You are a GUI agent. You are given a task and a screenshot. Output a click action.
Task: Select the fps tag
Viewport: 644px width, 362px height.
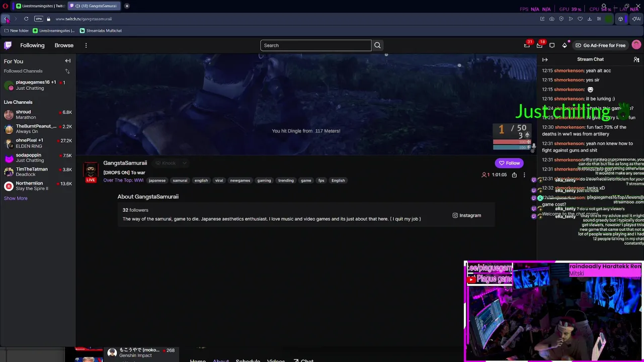(x=321, y=180)
